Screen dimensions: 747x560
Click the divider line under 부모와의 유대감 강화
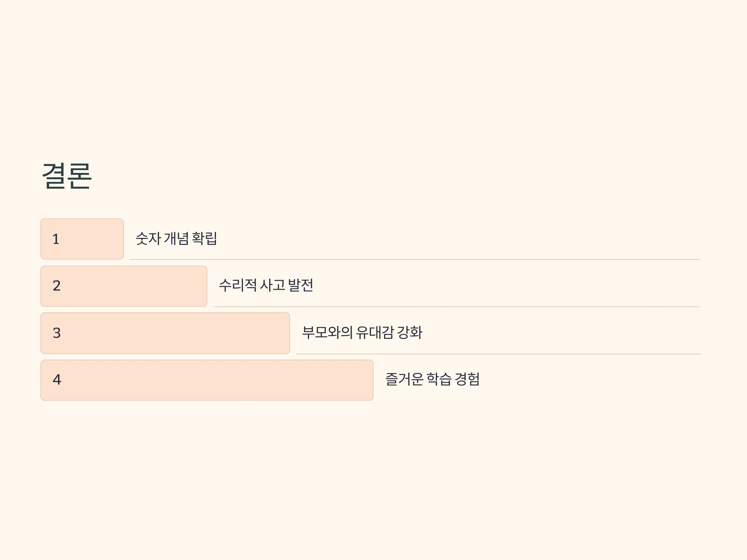(x=498, y=354)
